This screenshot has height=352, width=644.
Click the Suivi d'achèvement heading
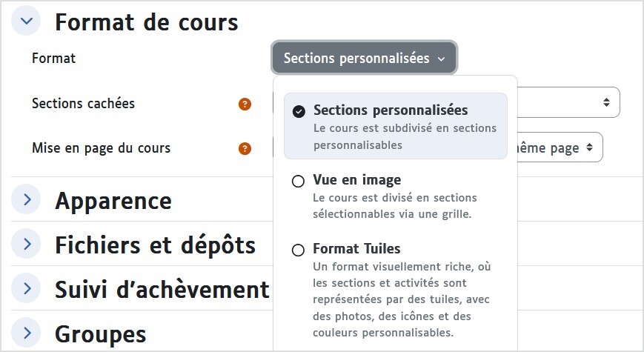click(x=162, y=289)
